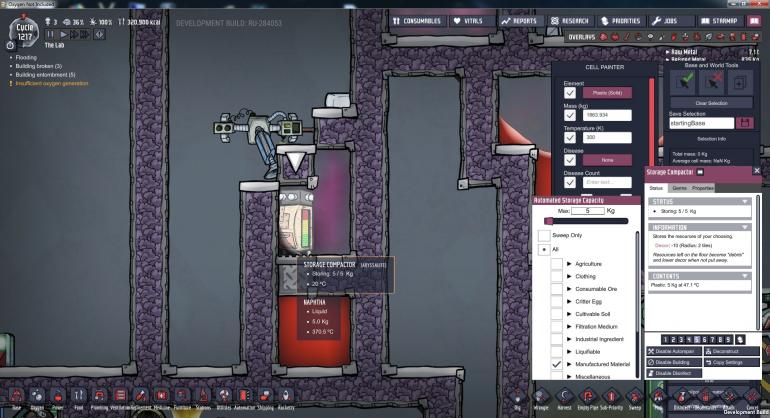The image size is (770, 418).
Task: Open the Ventilation build category
Action: [120, 396]
